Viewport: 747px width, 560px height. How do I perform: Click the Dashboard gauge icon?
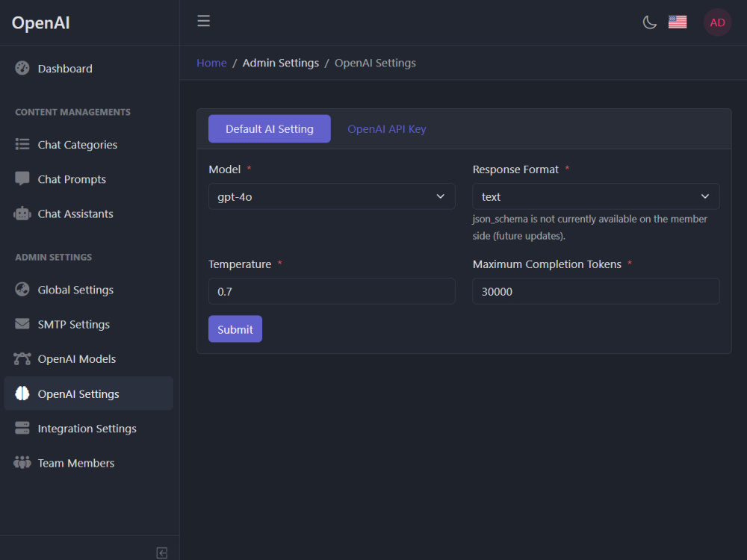(x=22, y=68)
